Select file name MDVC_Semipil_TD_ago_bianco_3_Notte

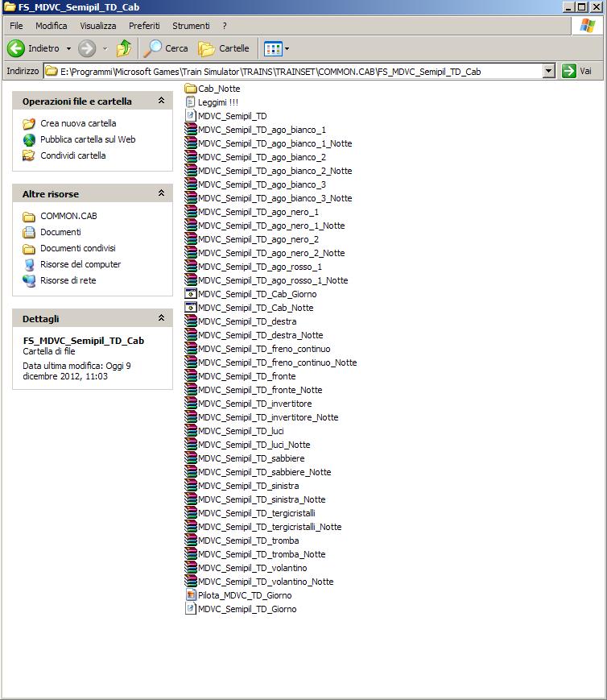coord(275,198)
